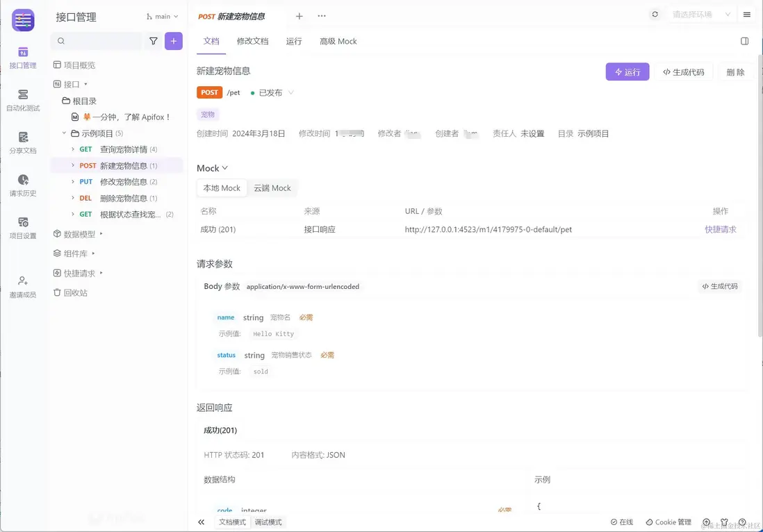Collapse the sidebar with double-chevron icon

coord(201,522)
